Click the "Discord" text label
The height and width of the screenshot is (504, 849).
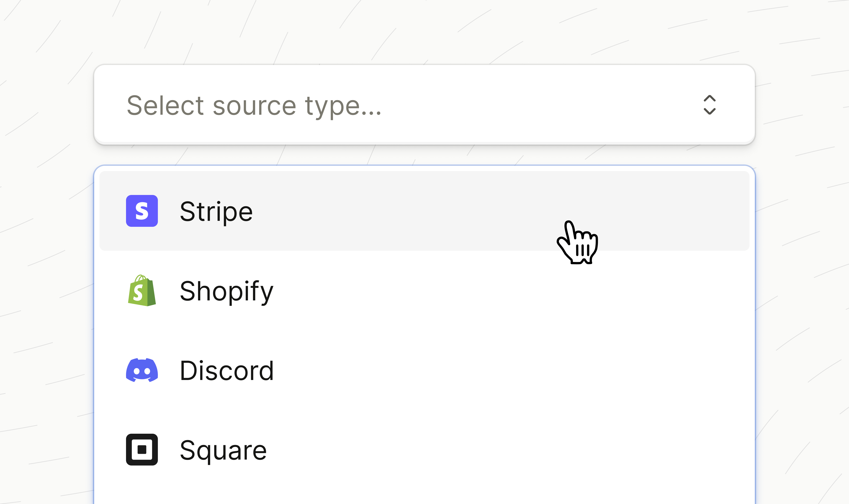[227, 370]
